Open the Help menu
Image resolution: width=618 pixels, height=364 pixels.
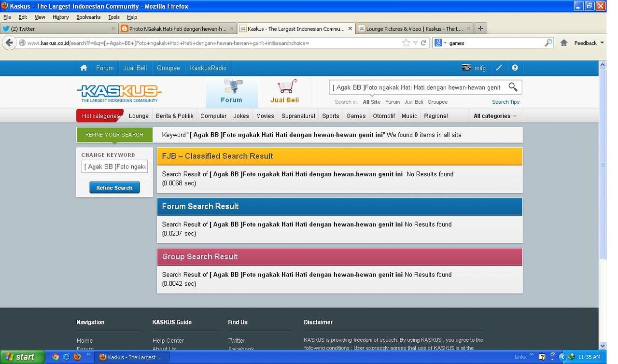tap(132, 17)
